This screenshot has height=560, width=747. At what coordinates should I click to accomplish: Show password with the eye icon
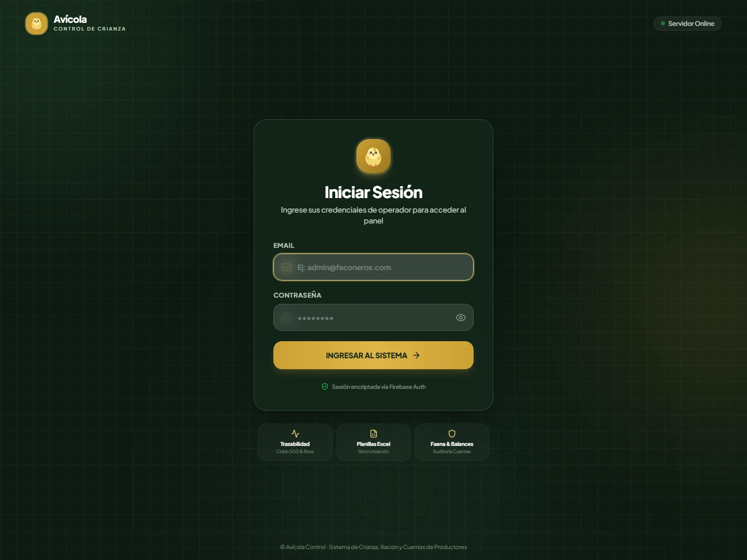click(461, 317)
